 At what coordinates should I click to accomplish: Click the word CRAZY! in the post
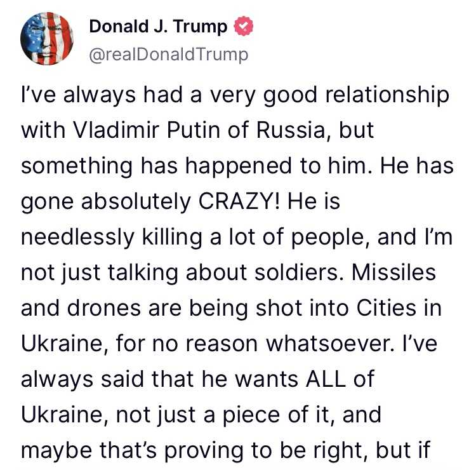[x=239, y=201]
